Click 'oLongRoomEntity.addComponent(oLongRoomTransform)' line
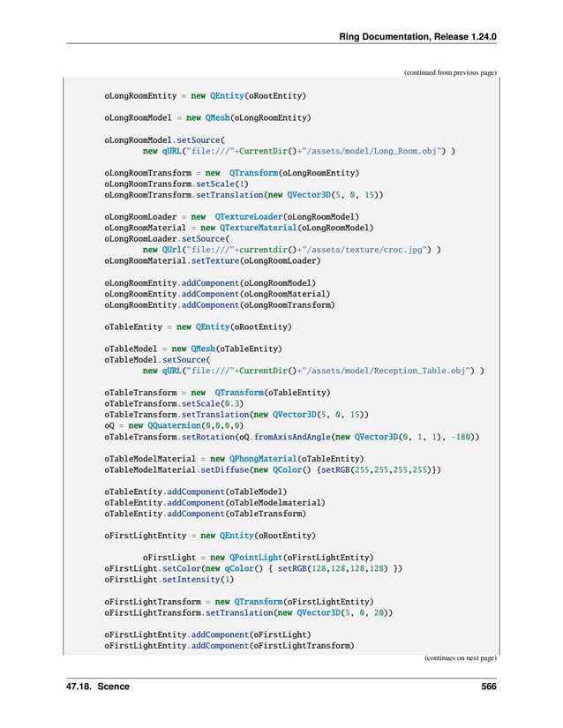Viewport: 563px width, 728px height. pos(220,305)
